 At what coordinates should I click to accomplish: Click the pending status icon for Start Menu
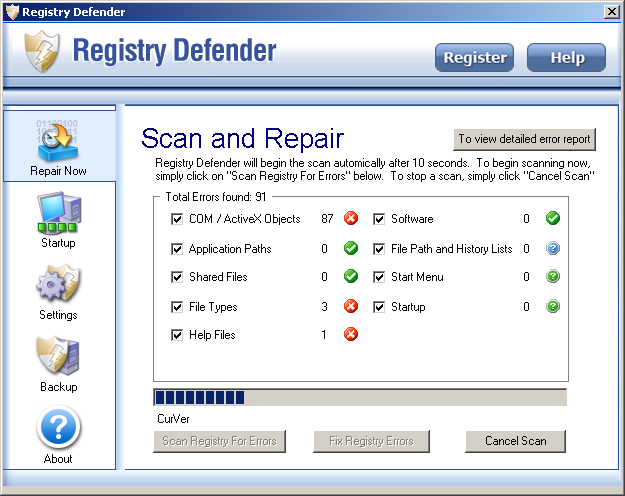553,276
